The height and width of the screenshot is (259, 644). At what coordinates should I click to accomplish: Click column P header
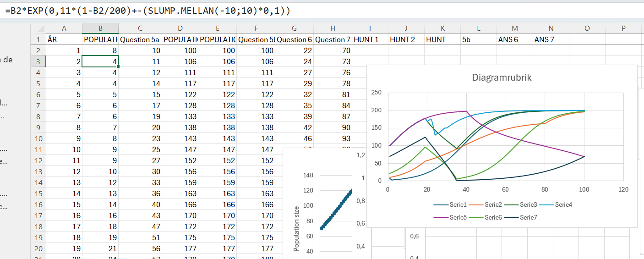[x=623, y=28]
